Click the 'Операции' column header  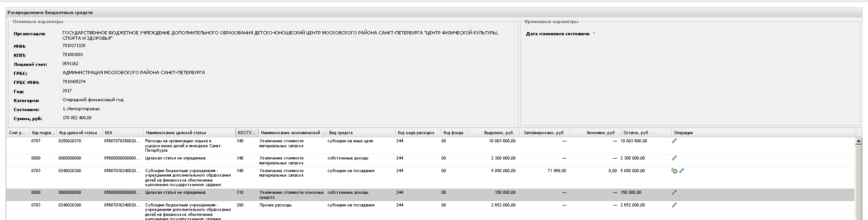(x=763, y=133)
